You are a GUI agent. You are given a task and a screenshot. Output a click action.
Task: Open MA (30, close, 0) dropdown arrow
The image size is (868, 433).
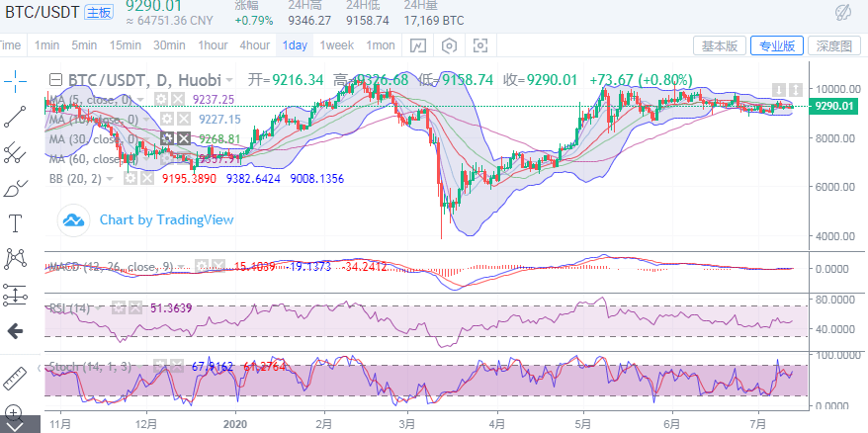(x=146, y=139)
